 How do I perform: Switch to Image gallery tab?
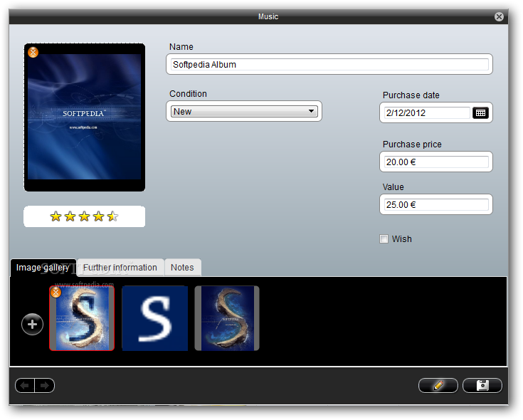[43, 268]
